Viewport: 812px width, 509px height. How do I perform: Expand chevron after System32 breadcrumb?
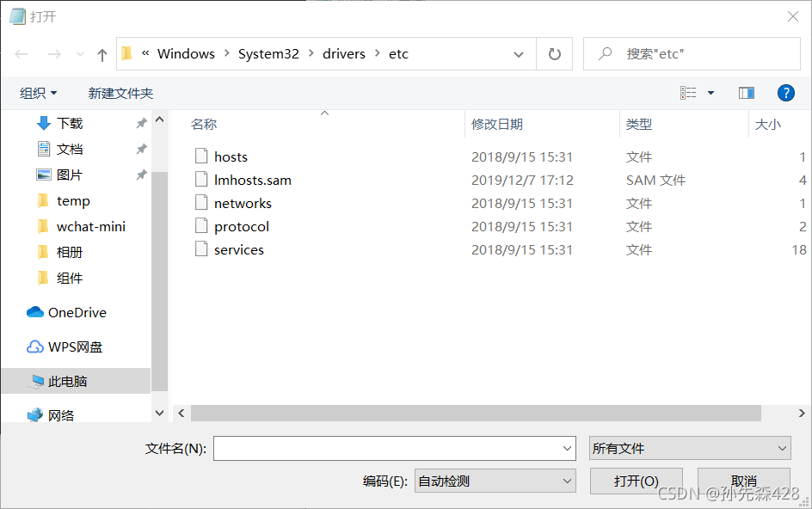pos(311,53)
